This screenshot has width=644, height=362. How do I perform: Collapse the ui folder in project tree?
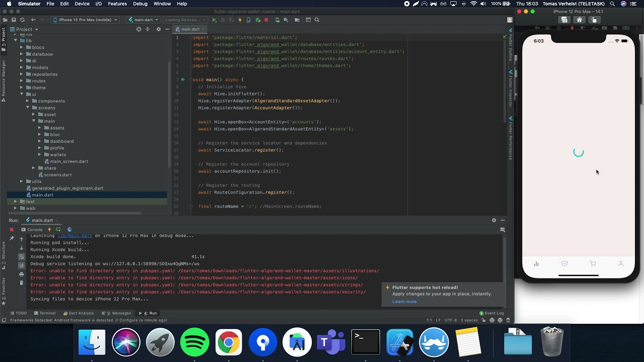(22, 94)
